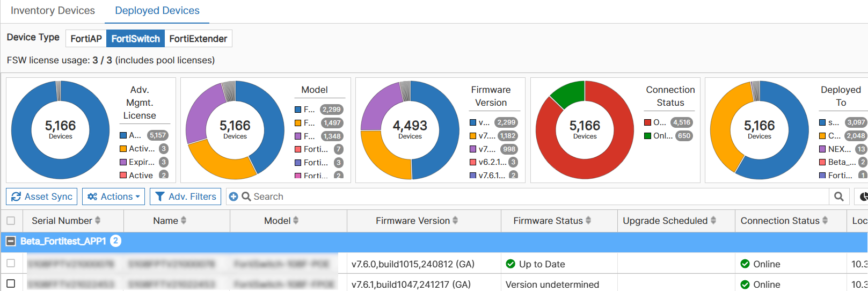Click Deployed To legend entry with 3,097

843,122
